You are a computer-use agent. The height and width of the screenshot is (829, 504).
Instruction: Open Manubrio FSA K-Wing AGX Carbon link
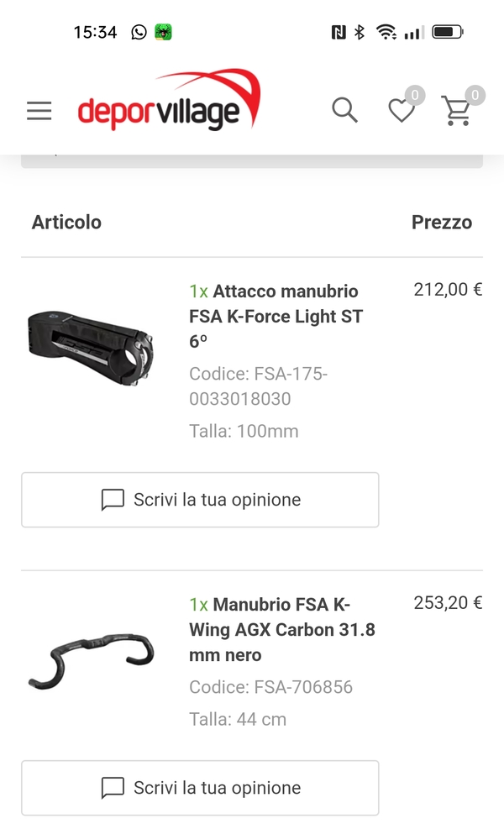[x=282, y=629]
